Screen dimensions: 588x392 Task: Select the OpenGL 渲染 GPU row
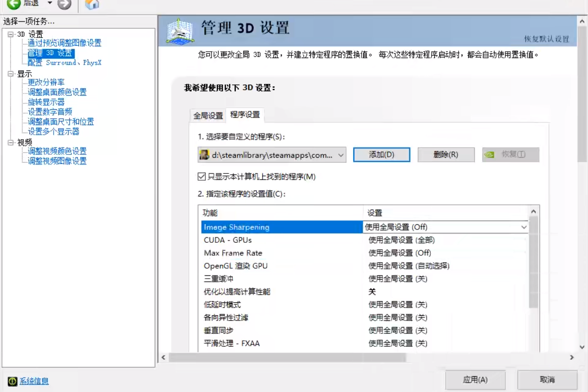pos(364,266)
